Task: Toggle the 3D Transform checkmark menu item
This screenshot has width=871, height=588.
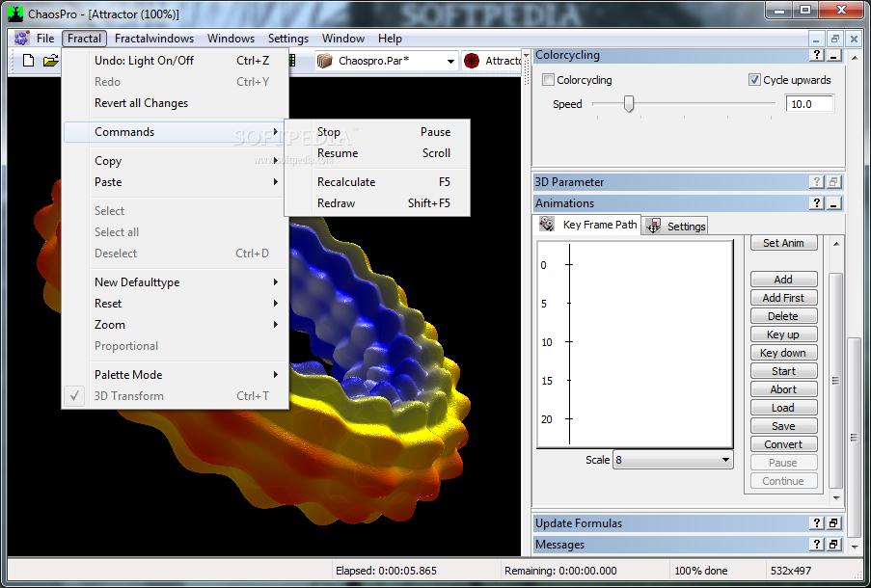Action: click(x=175, y=396)
